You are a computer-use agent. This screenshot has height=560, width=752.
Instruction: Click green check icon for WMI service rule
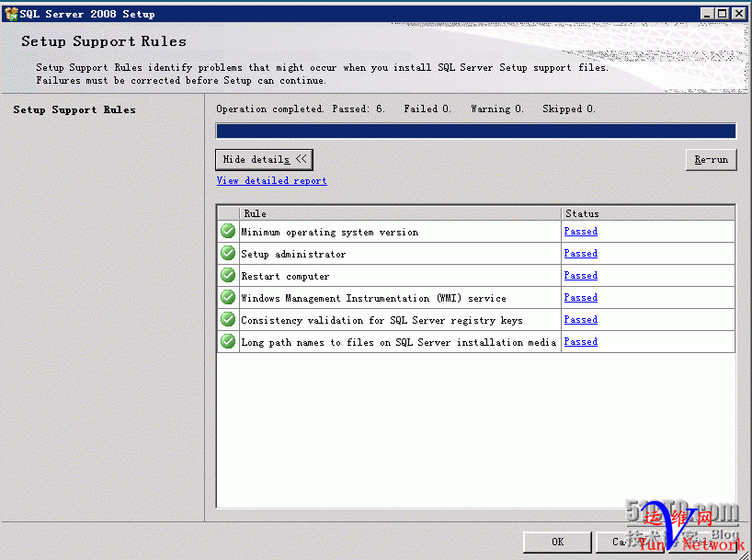pos(228,298)
